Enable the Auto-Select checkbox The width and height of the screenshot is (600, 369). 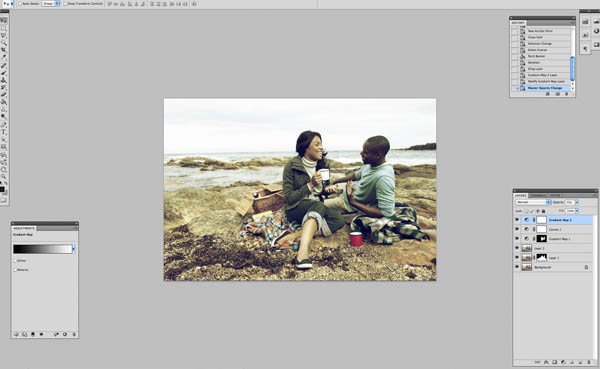click(20, 3)
